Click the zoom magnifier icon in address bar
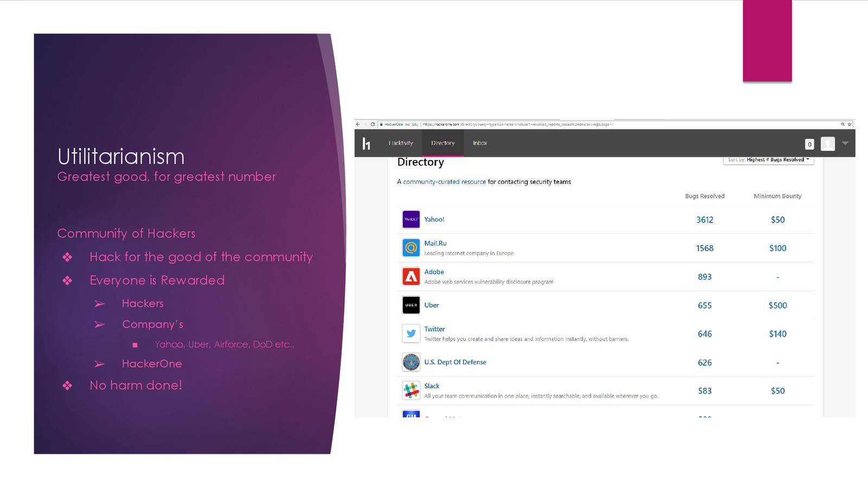The image size is (868, 488). tap(843, 124)
